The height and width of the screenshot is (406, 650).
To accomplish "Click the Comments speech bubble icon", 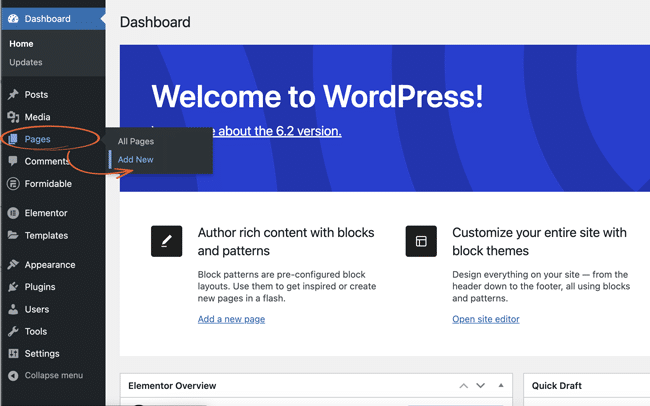I will click(13, 161).
